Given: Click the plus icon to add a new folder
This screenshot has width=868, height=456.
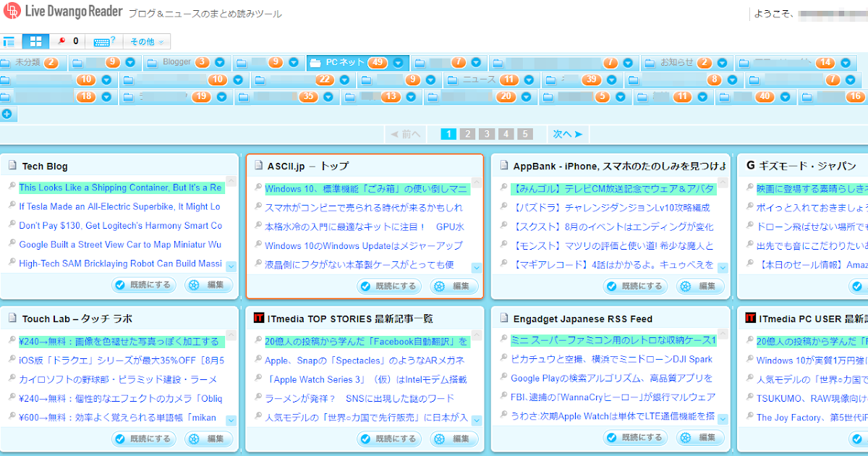Looking at the screenshot, I should point(7,113).
